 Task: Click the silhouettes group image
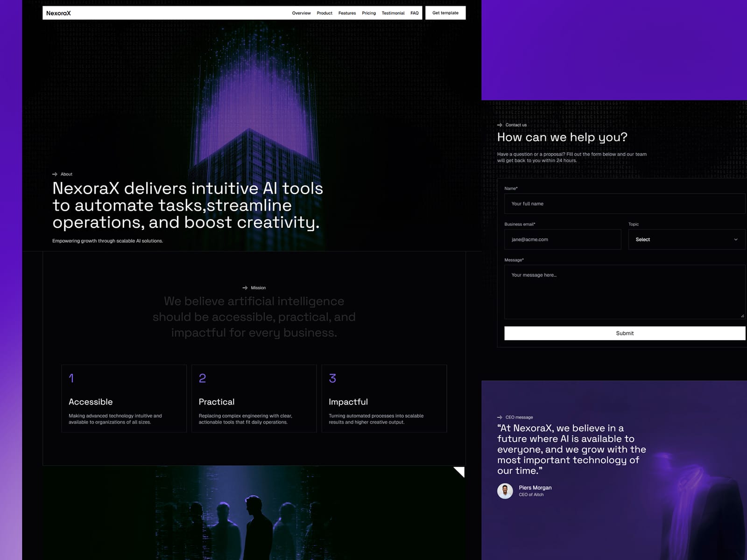254,513
